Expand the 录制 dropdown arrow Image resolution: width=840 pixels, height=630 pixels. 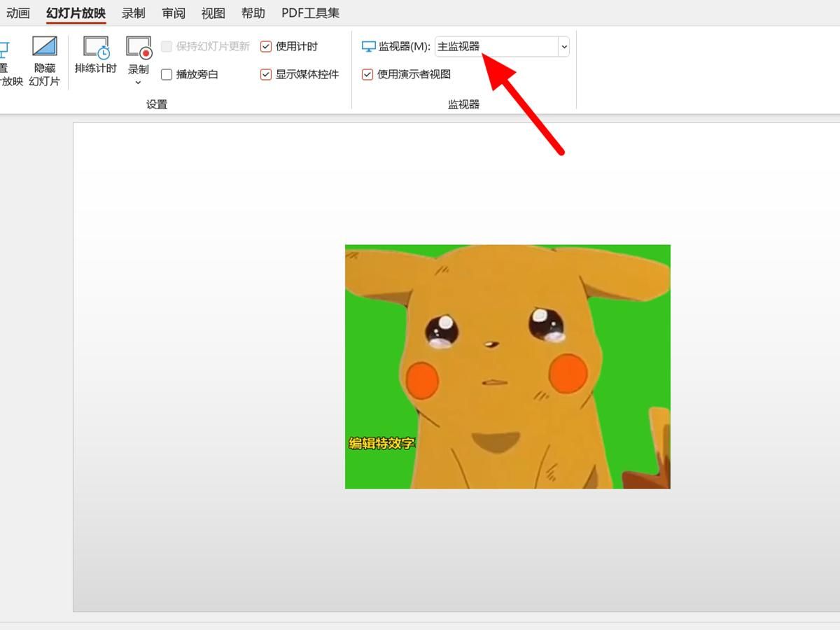pyautogui.click(x=138, y=83)
